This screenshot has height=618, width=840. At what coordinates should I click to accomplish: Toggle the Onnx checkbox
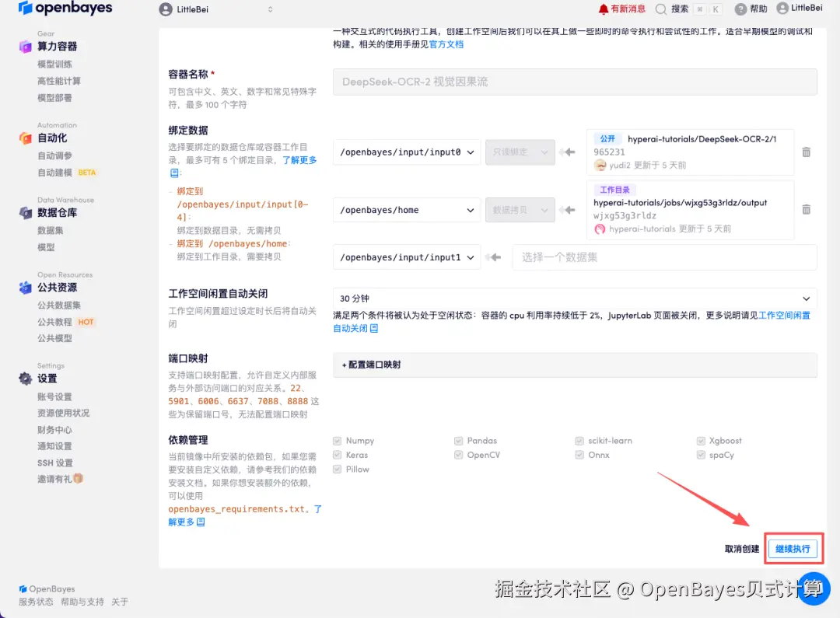[579, 455]
